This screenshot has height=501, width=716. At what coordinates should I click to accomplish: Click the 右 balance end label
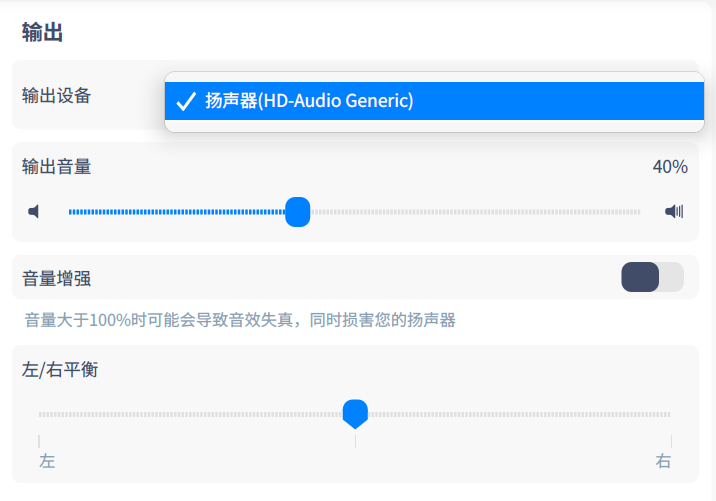click(663, 461)
